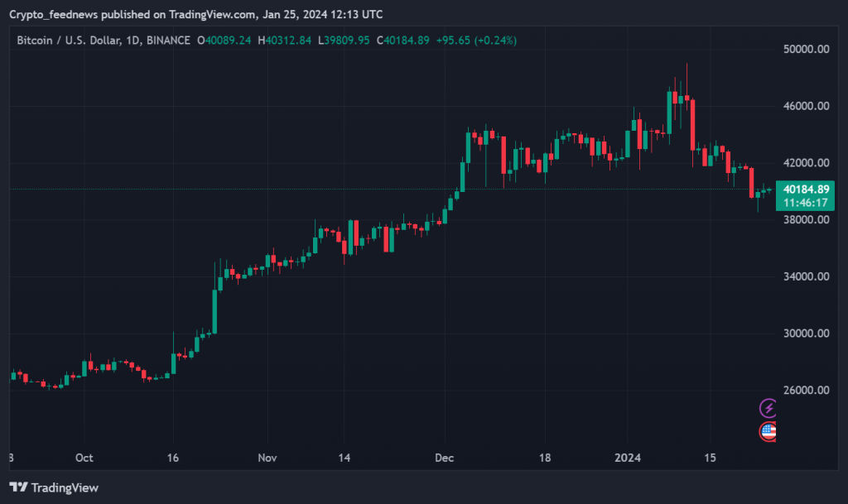Viewport: 848px width, 504px height.
Task: Click the TradingView.com link in header
Action: point(211,15)
